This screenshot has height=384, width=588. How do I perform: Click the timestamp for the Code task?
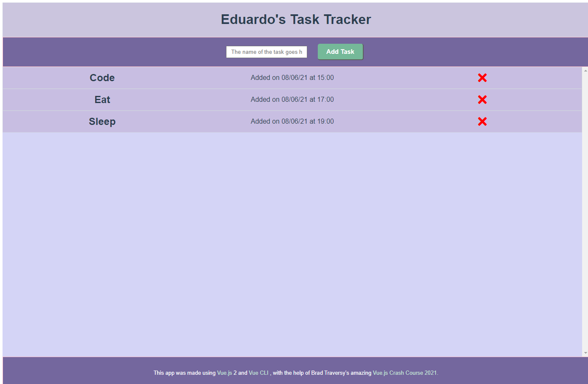pyautogui.click(x=292, y=77)
